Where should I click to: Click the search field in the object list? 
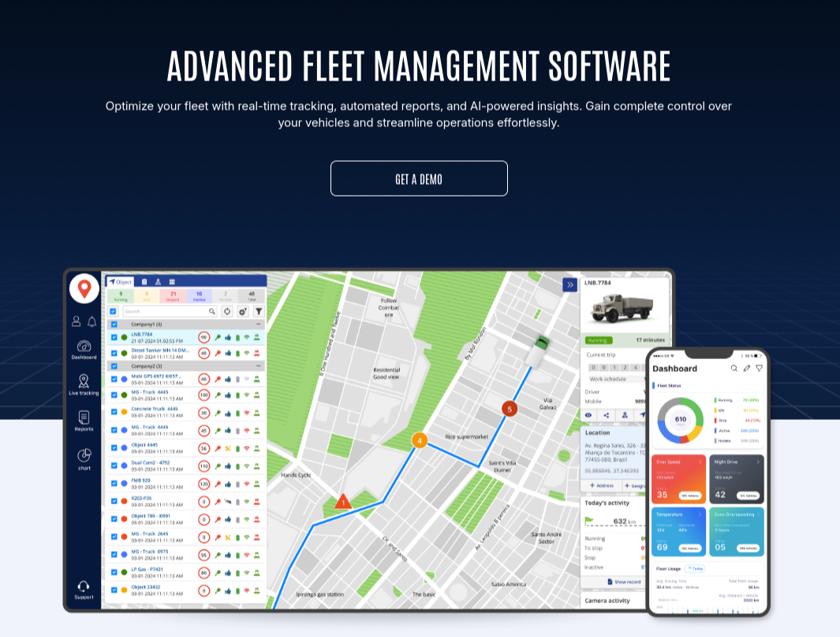tap(166, 312)
